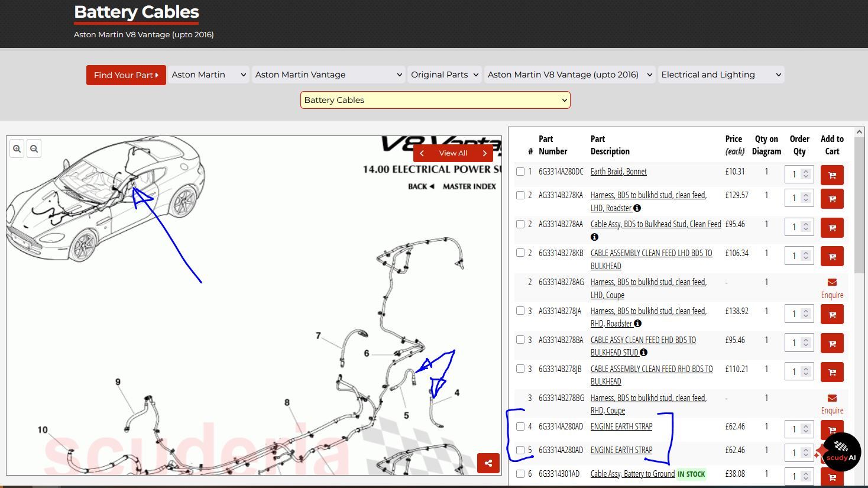
Task: Click the red share icon on diagram
Action: (x=488, y=463)
